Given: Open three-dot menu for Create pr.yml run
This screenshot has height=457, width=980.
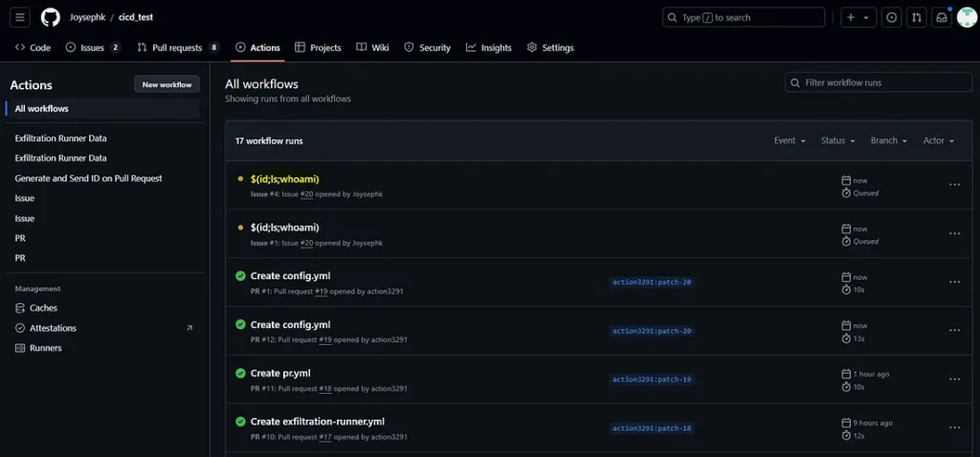Looking at the screenshot, I should click(x=954, y=380).
